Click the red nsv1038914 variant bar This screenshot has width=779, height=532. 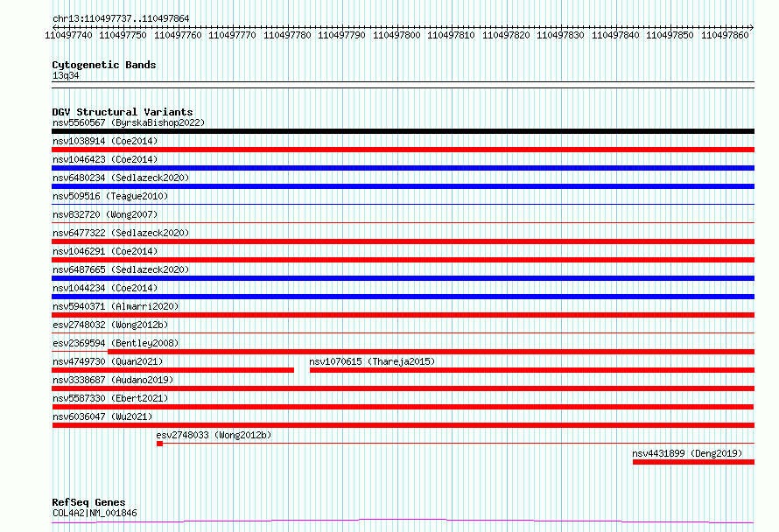tap(403, 150)
